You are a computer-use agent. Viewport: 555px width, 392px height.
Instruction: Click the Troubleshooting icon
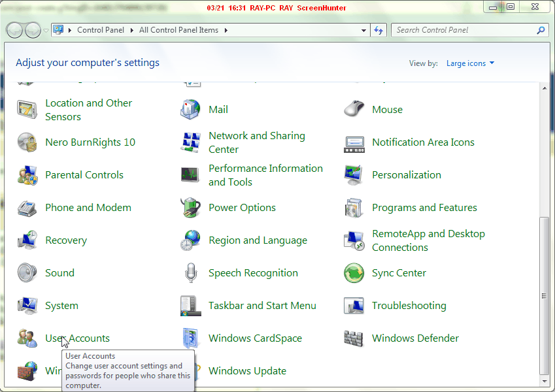pos(354,306)
